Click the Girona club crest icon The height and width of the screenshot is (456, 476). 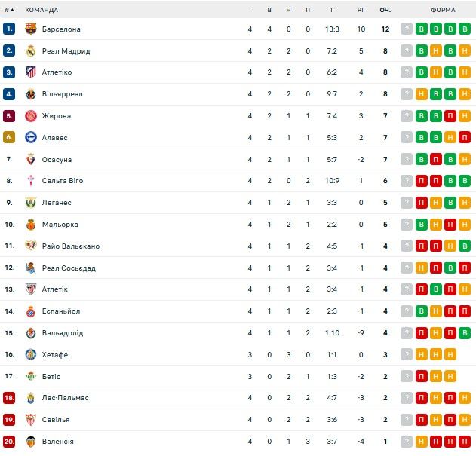(x=31, y=116)
